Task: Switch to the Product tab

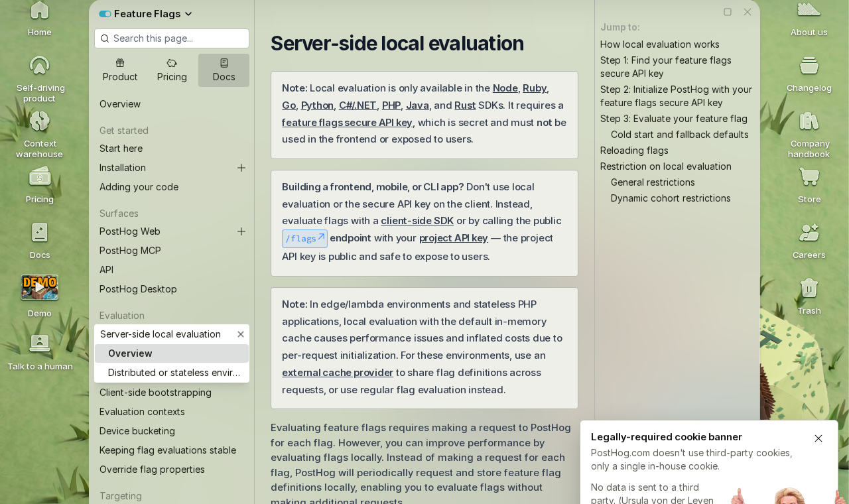Action: 120,70
